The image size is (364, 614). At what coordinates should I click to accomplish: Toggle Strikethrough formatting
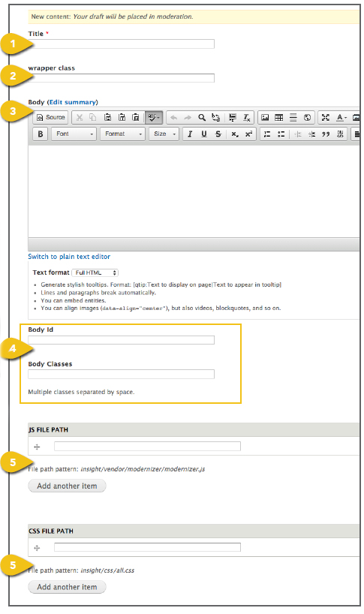click(x=218, y=134)
